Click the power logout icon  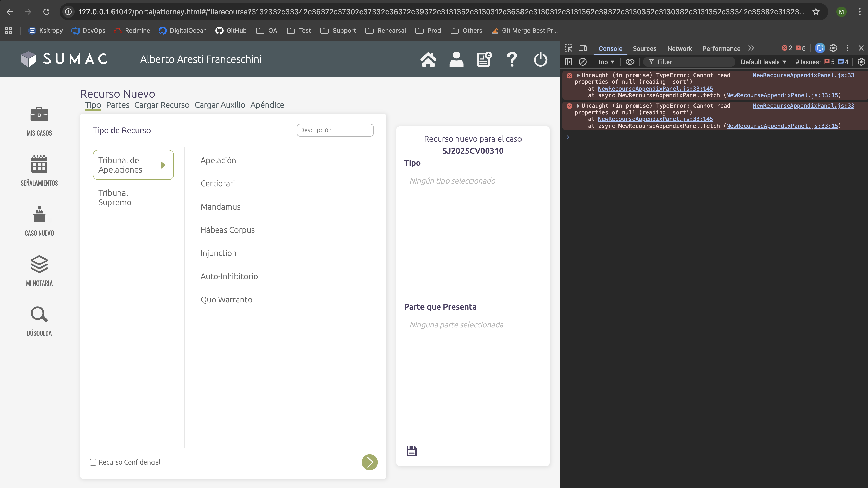tap(540, 59)
